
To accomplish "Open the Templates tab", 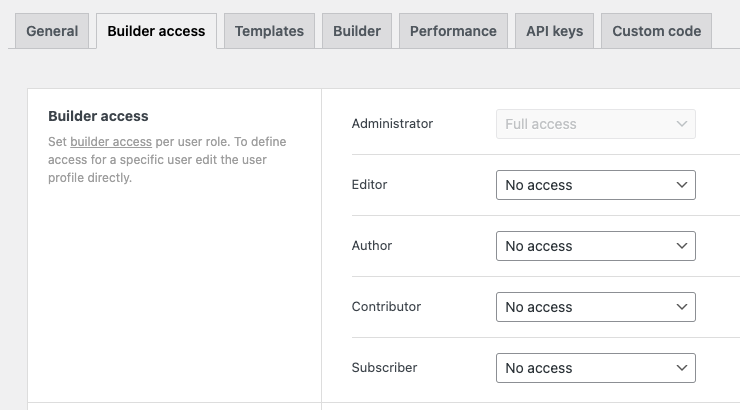I will (x=269, y=31).
